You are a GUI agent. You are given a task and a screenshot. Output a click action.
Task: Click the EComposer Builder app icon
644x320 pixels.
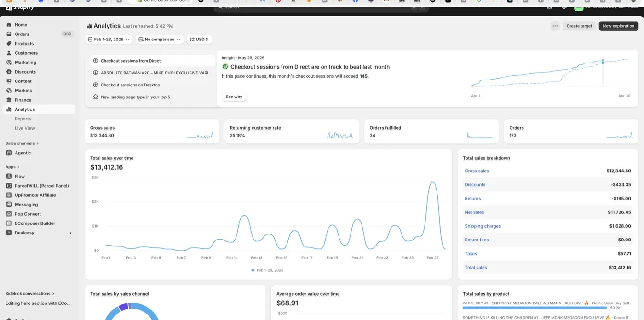(9, 223)
